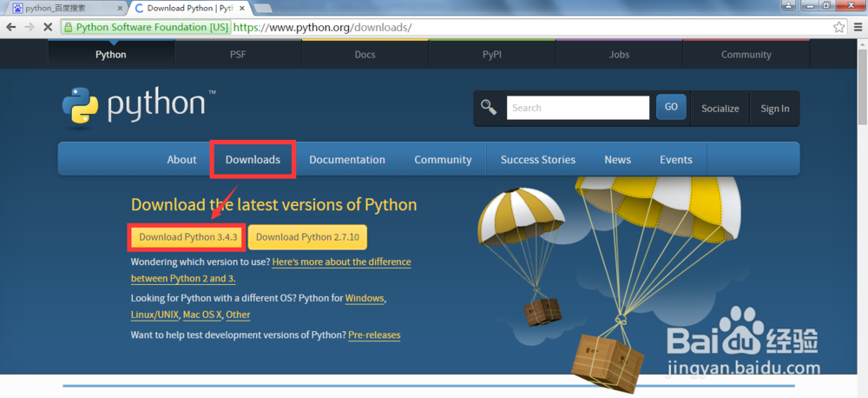868x398 pixels.
Task: Click the scrollbar up arrow
Action: pyautogui.click(x=863, y=43)
